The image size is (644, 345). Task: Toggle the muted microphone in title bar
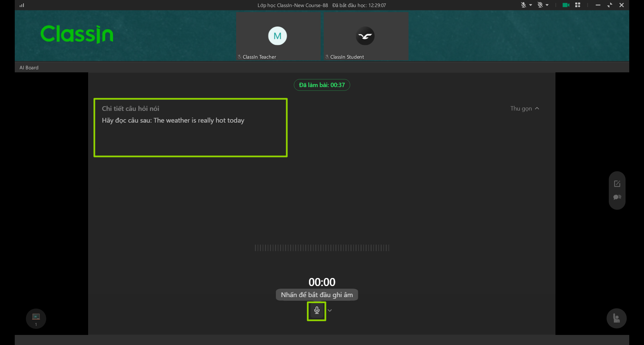click(x=523, y=5)
